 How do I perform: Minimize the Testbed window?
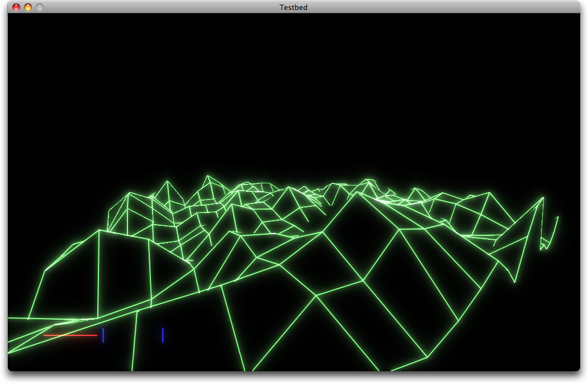click(28, 7)
